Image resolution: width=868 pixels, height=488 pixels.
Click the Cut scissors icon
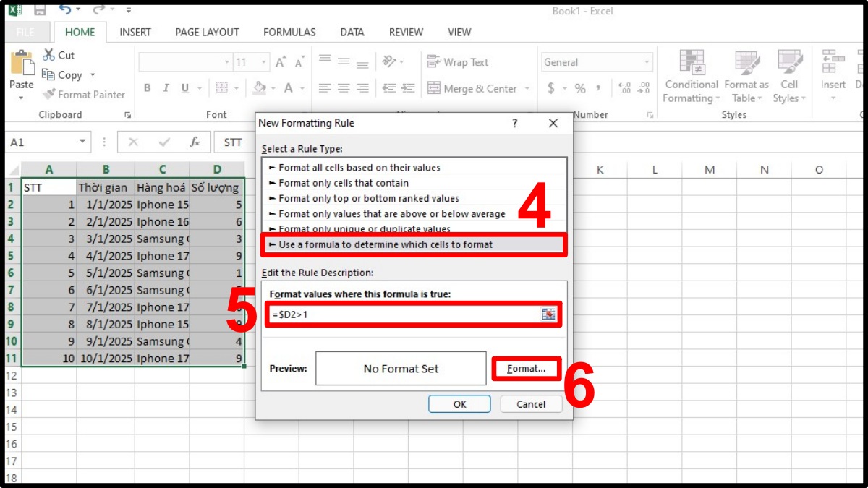click(x=48, y=55)
